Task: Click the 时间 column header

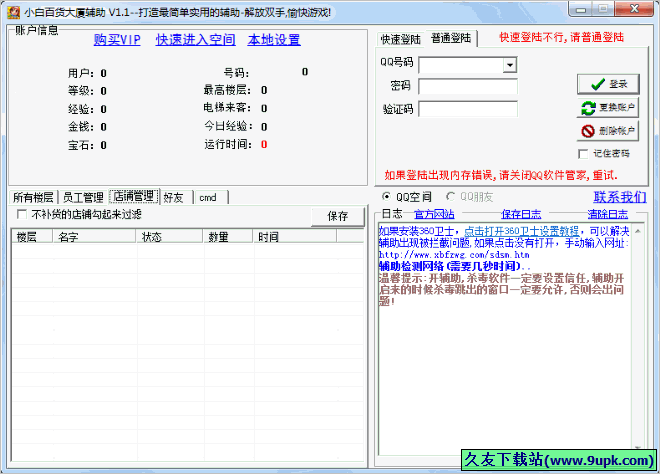Action: click(x=295, y=237)
